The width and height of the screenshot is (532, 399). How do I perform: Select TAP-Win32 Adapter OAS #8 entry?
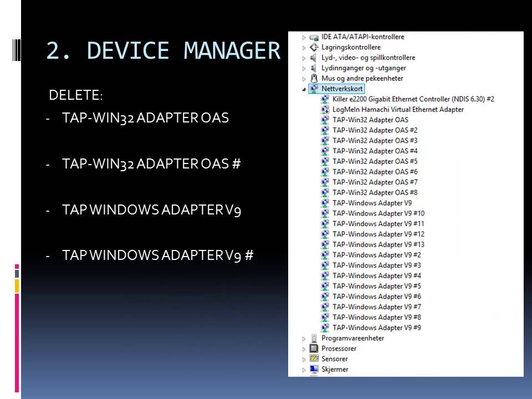coord(375,192)
